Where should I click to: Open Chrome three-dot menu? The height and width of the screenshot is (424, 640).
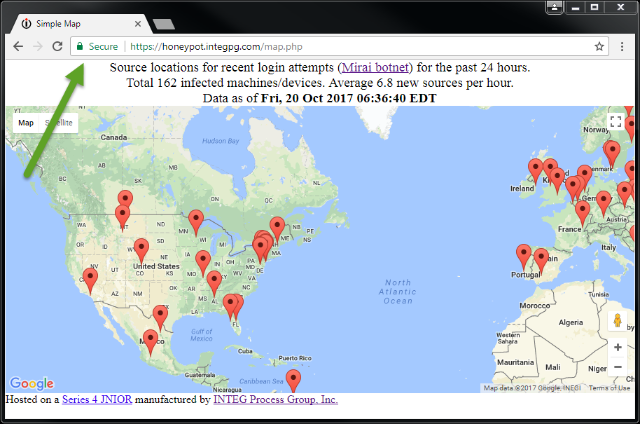pos(622,47)
